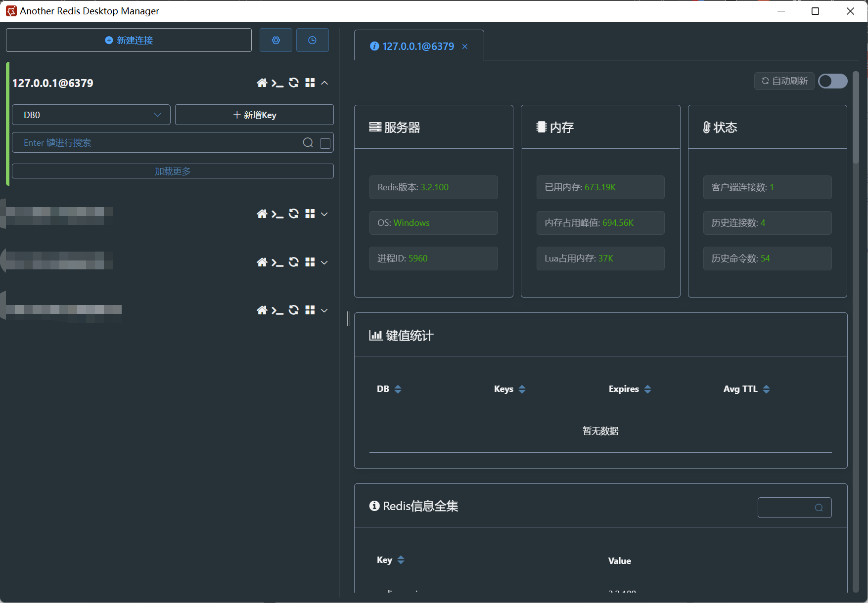Refresh the second connection
This screenshot has width=868, height=603.
(x=294, y=214)
